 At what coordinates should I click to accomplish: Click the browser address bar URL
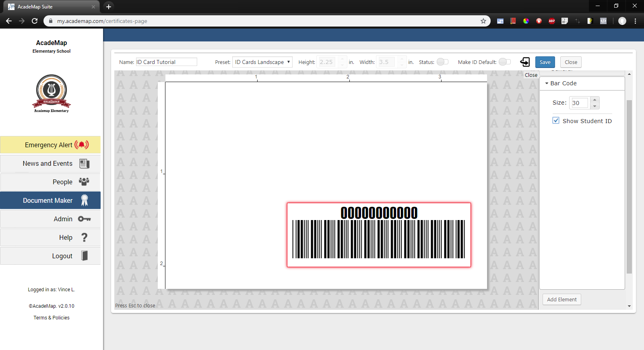[x=102, y=21]
